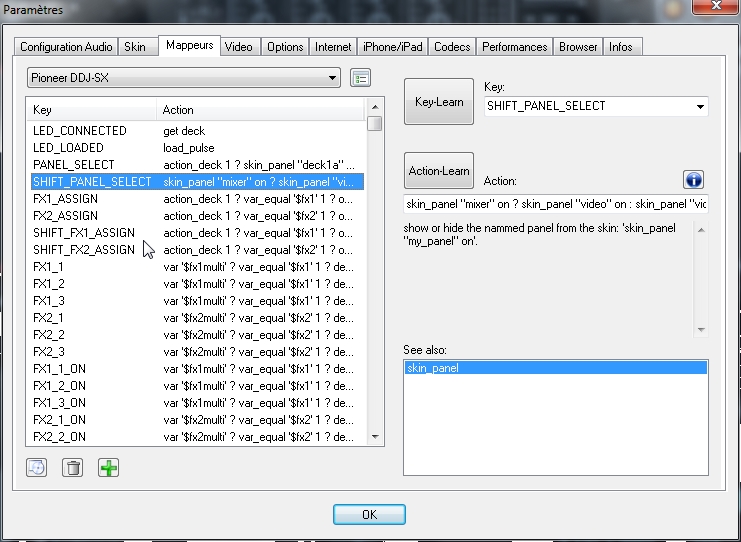Screen dimensions: 741x542
Task: Select the FX2_2 mapping row
Action: coord(197,335)
